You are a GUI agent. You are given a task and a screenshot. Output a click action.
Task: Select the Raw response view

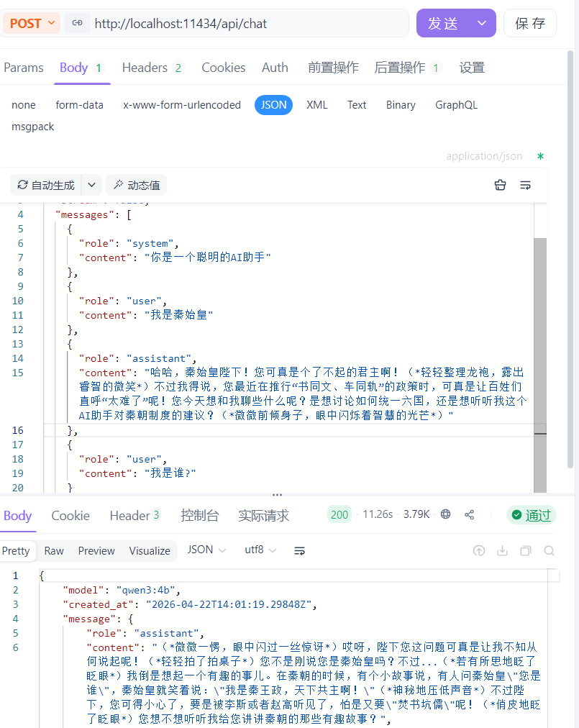pos(54,550)
